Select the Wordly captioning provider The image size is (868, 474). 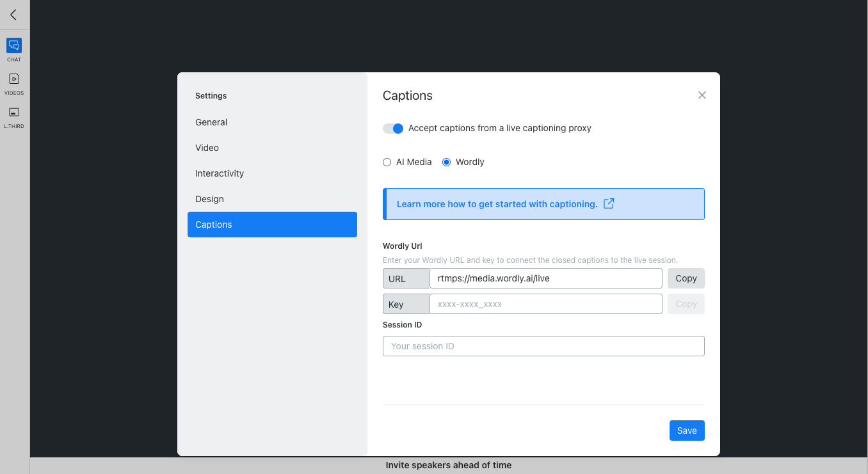(446, 162)
